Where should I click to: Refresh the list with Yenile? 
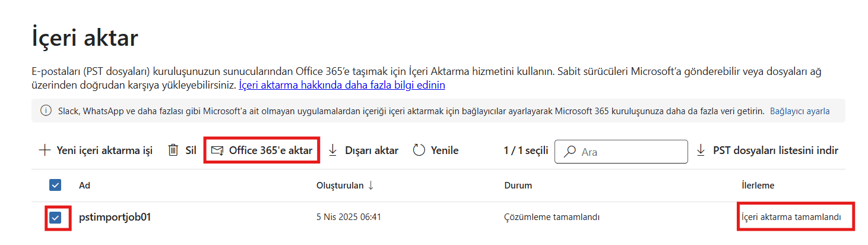pyautogui.click(x=436, y=150)
